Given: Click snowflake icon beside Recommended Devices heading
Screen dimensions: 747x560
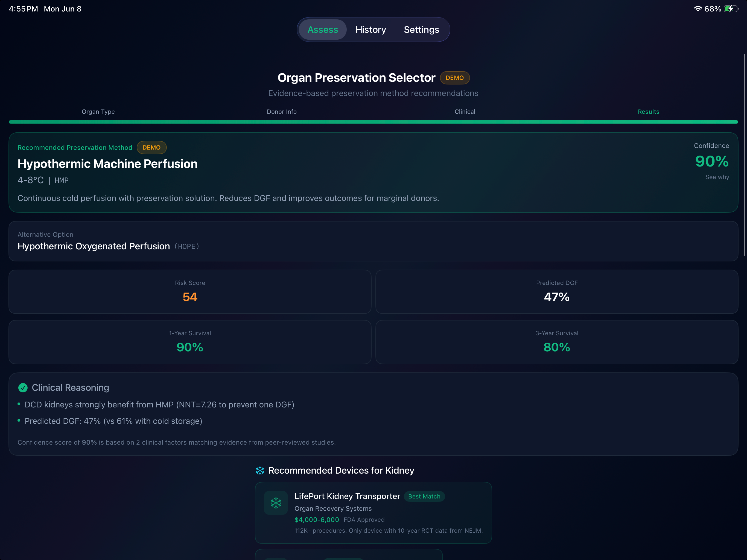Looking at the screenshot, I should [260, 471].
